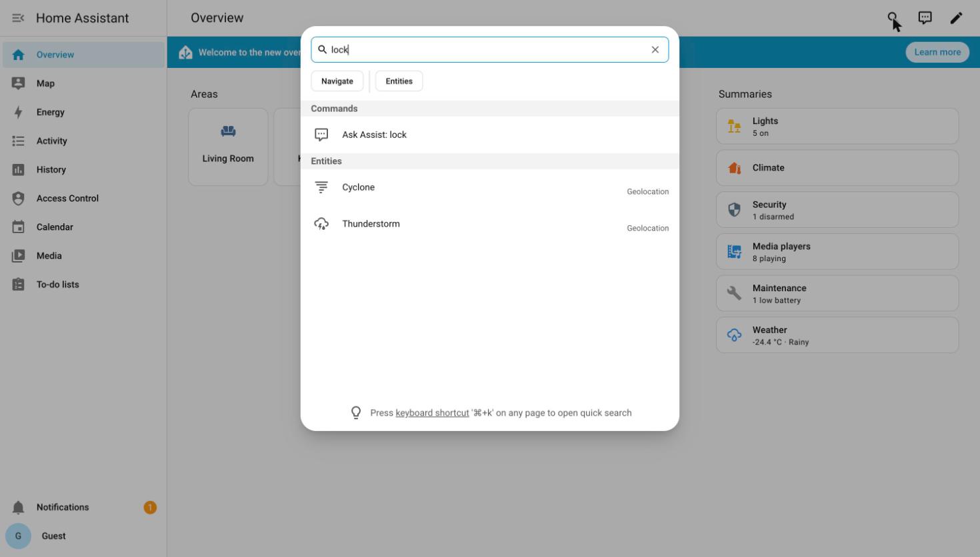Screen dimensions: 980x557
Task: Open the Security summary card
Action: 837,210
